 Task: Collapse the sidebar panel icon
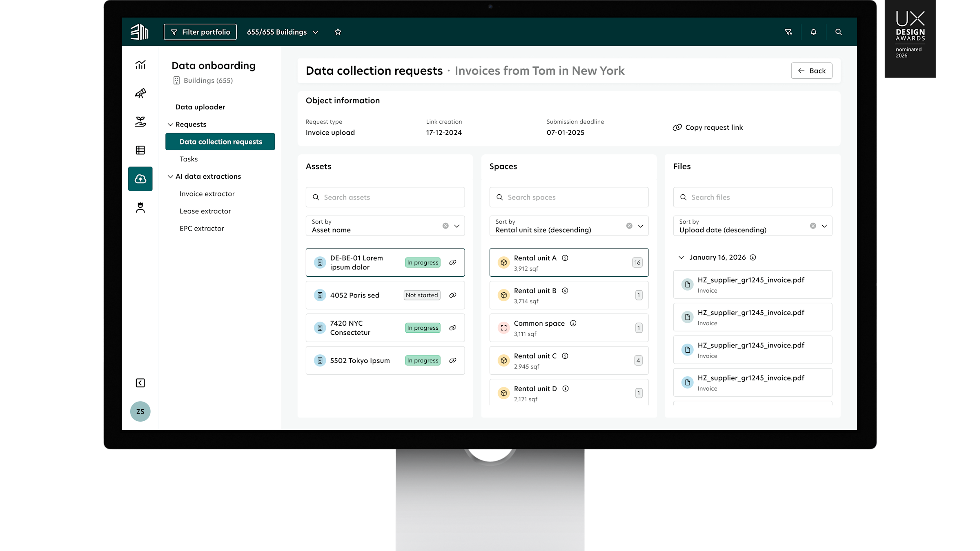tap(140, 383)
